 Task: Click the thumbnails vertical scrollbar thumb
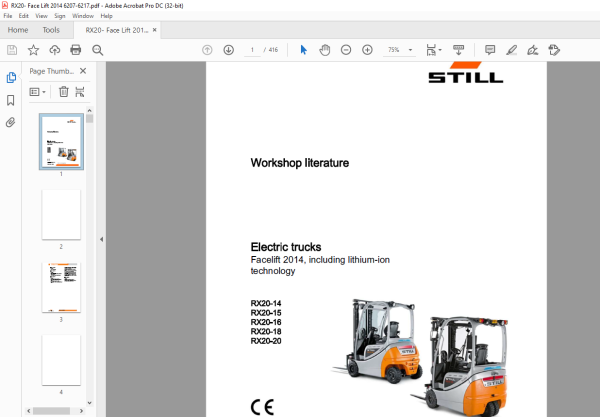pyautogui.click(x=90, y=119)
